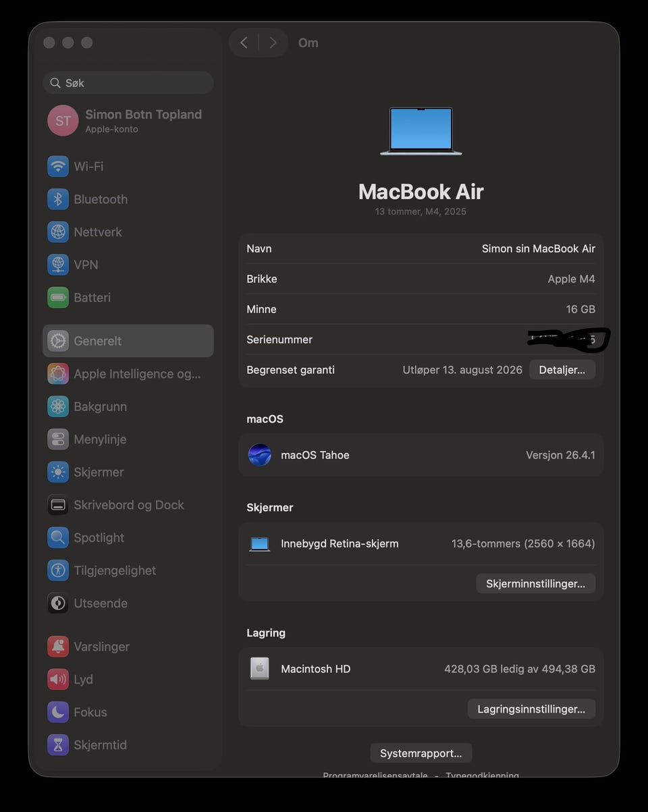Screen dimensions: 648x812
Task: Open Menylinje settings icon
Action: 58,439
